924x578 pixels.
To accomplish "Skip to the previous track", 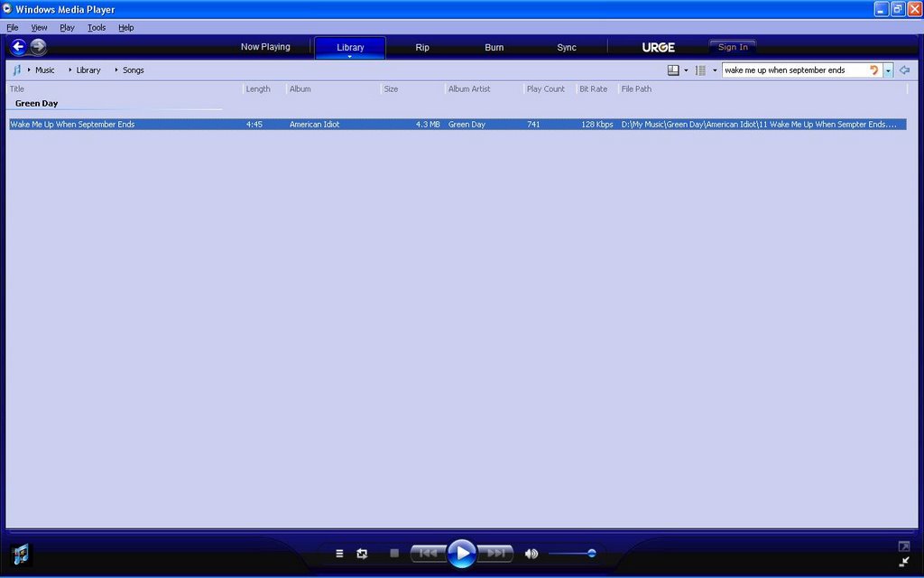I will tap(428, 554).
